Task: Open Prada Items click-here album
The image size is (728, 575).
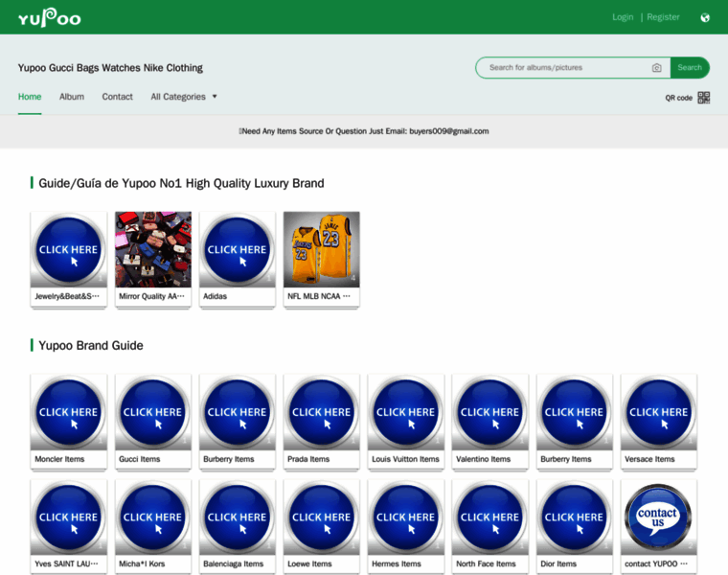Action: point(321,412)
